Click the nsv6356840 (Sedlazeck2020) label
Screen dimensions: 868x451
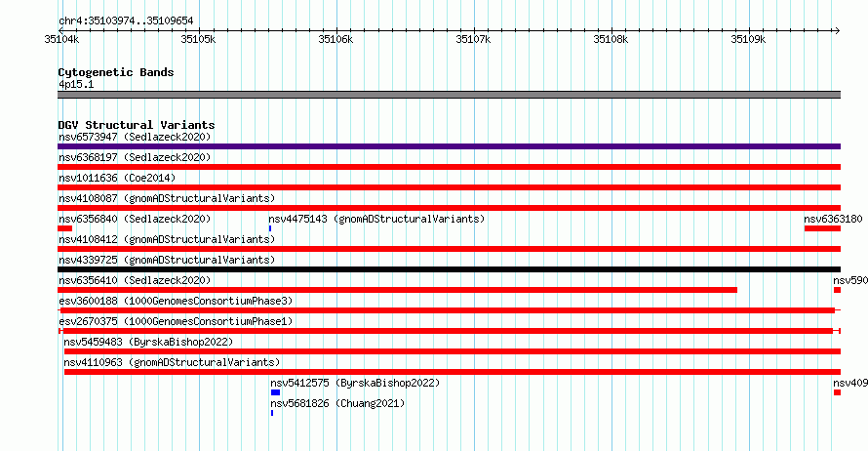(x=135, y=219)
